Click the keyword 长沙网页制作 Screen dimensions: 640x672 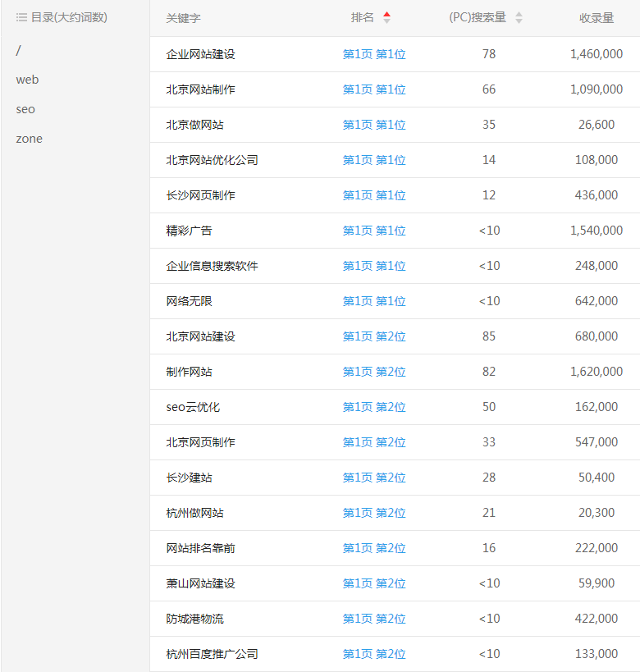pos(200,195)
